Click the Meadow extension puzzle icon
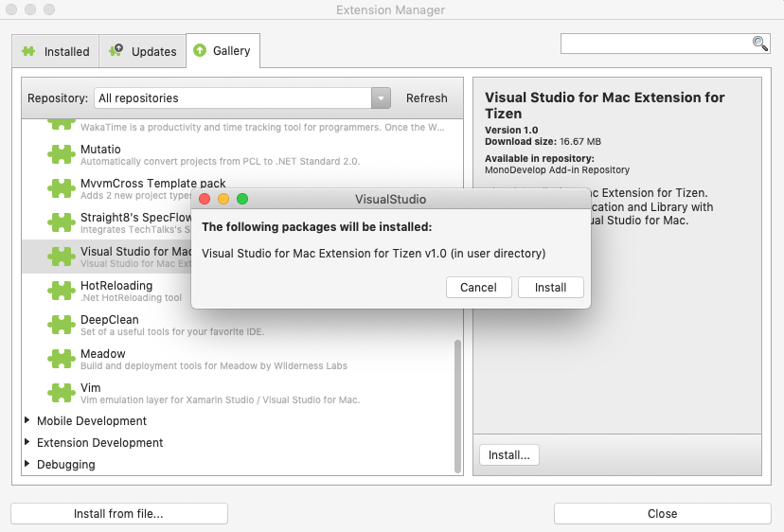The width and height of the screenshot is (784, 532). point(62,360)
